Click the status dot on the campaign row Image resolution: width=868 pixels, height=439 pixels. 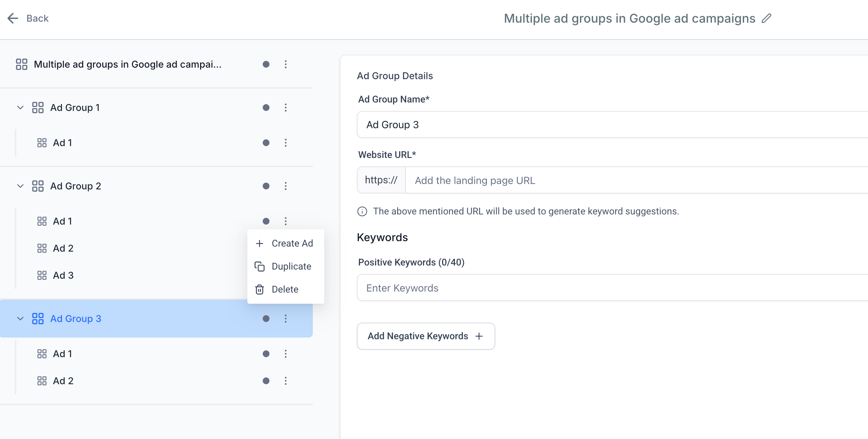266,64
